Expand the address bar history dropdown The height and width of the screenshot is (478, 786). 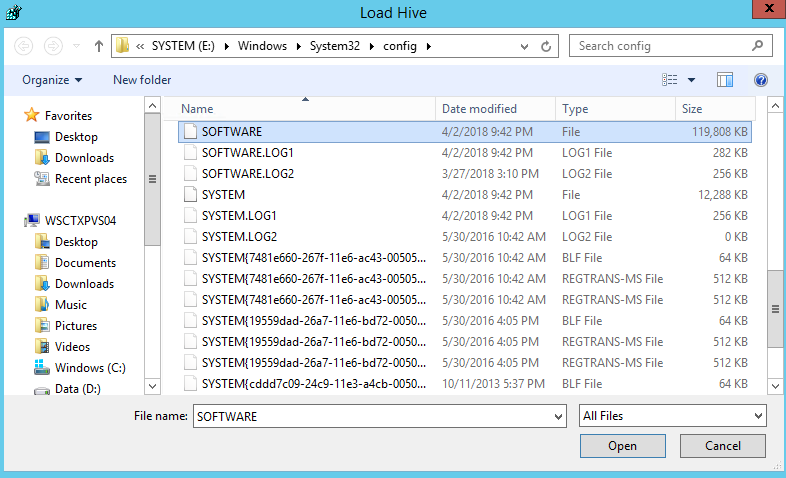pos(525,46)
